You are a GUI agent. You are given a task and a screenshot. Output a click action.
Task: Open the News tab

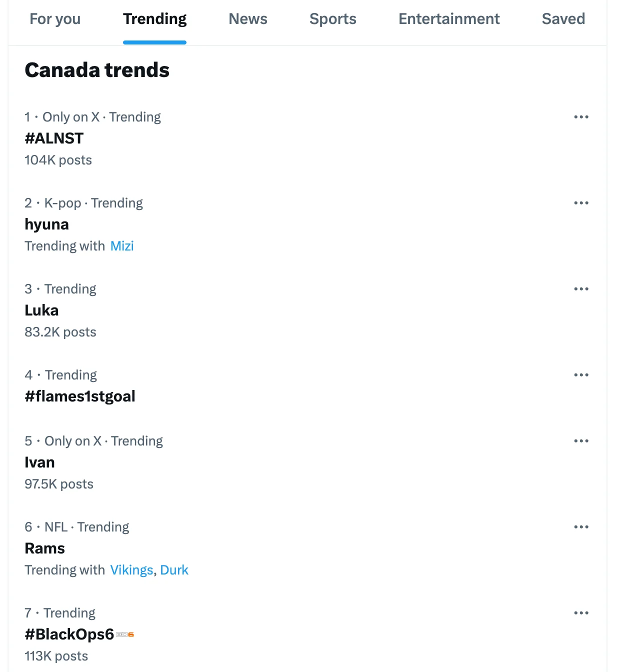(248, 19)
